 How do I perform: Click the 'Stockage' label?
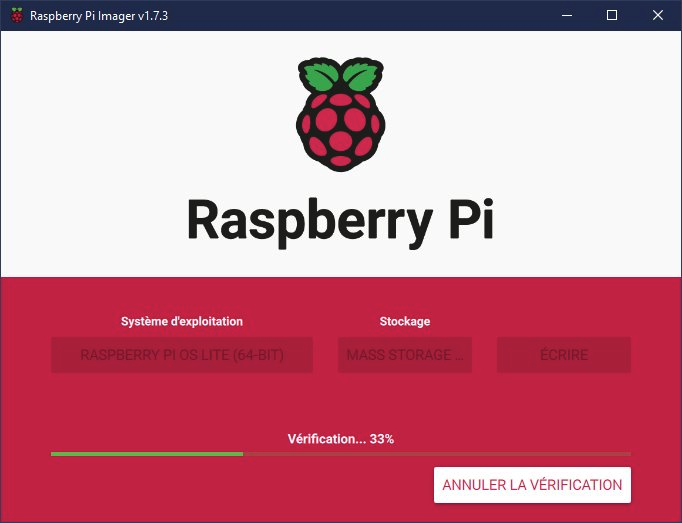405,321
